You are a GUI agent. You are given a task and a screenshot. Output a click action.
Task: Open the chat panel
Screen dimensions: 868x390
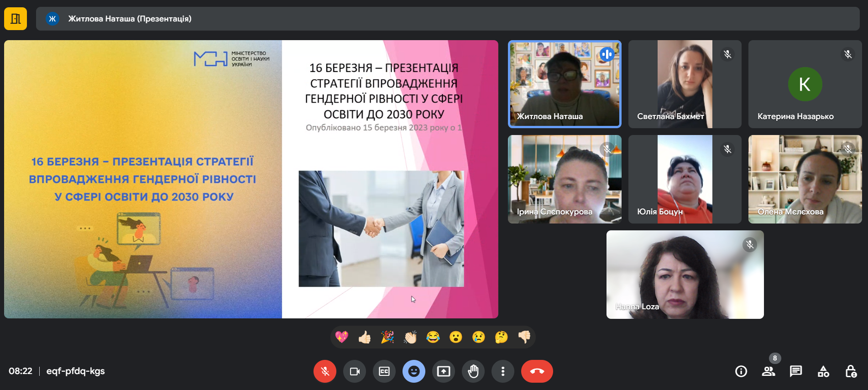pos(796,371)
